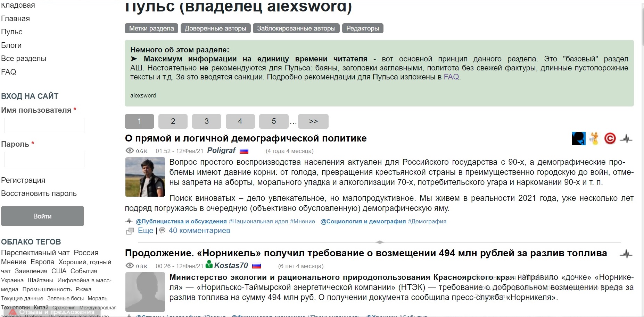
Task: Click the pulse icon beside the Nornickel article title
Action: point(626,254)
